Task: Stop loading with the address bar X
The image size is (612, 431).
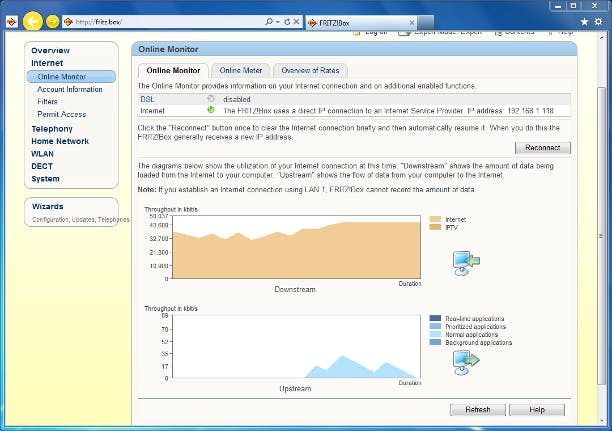Action: [x=296, y=22]
